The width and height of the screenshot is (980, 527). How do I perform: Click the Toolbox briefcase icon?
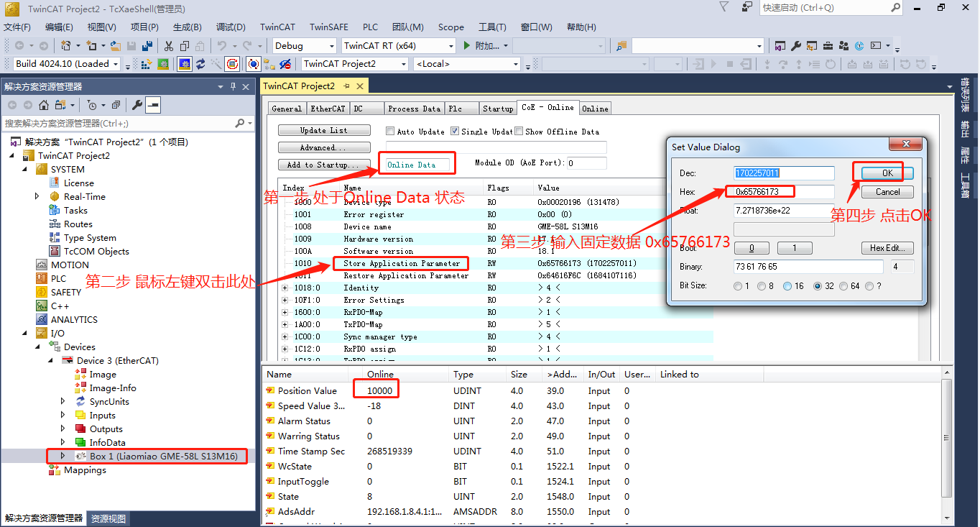coord(828,46)
